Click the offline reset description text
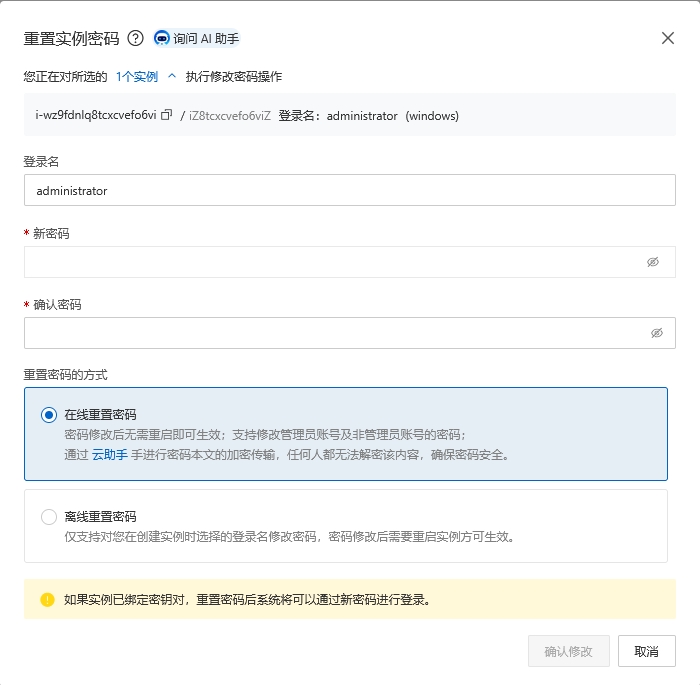Screen dimensions: 700x685 pyautogui.click(x=289, y=537)
